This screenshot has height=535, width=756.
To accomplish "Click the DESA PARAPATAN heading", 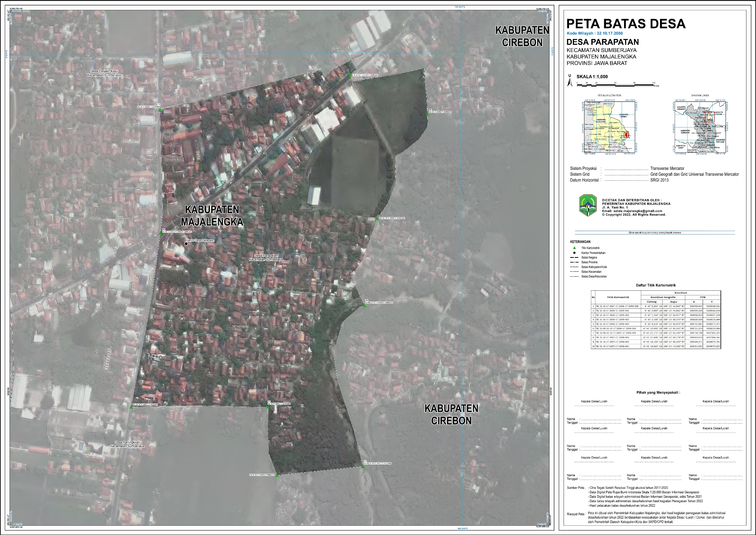I will point(603,42).
